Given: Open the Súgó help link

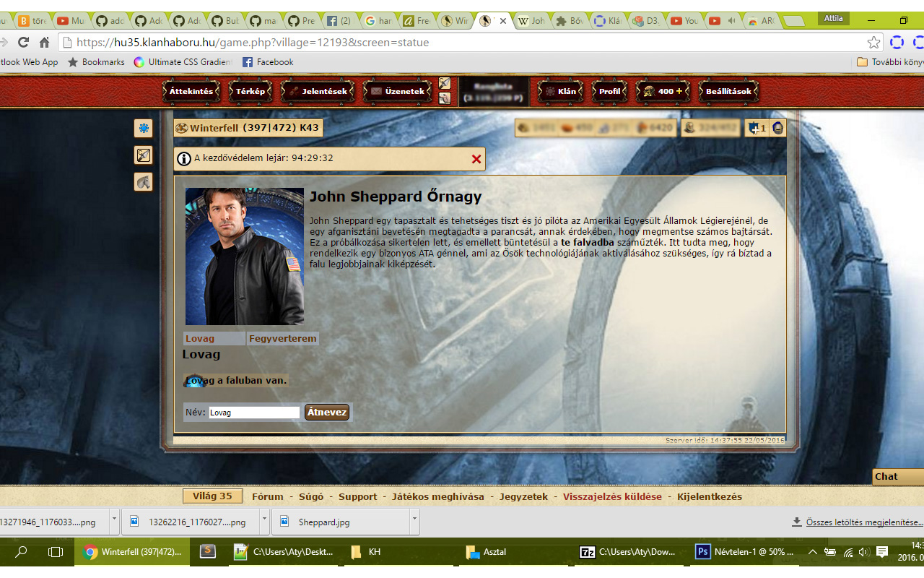Looking at the screenshot, I should 311,497.
